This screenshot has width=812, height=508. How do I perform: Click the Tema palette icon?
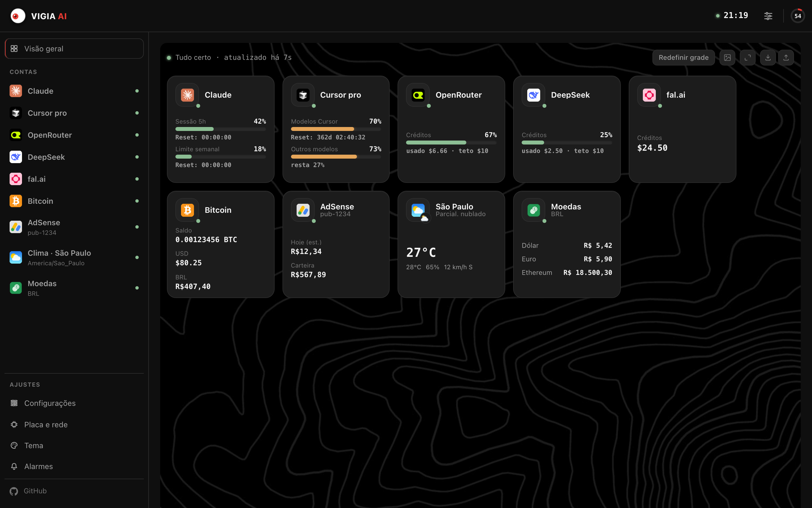pyautogui.click(x=14, y=446)
